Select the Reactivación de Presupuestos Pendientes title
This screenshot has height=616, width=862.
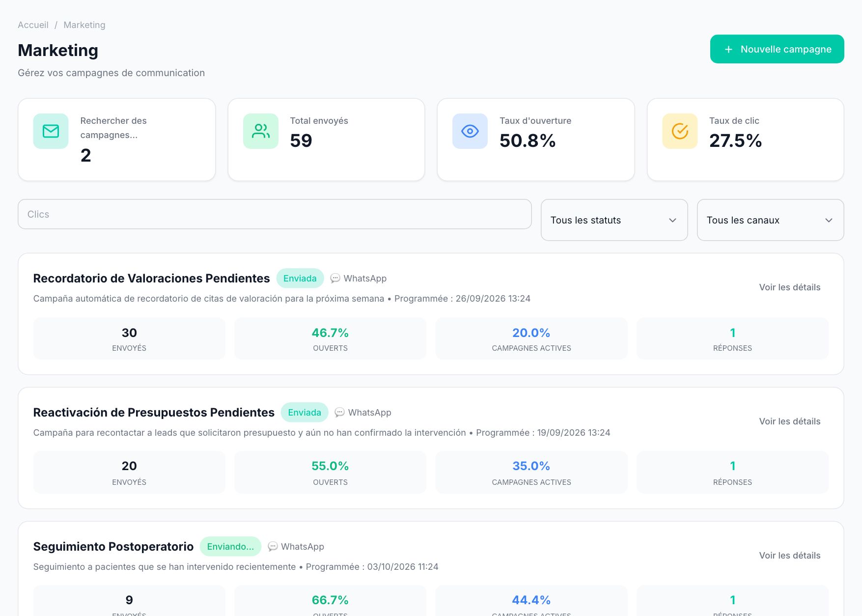coord(154,413)
